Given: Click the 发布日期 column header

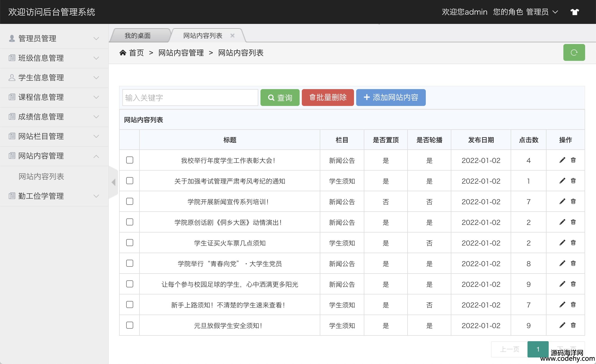Looking at the screenshot, I should (x=481, y=140).
